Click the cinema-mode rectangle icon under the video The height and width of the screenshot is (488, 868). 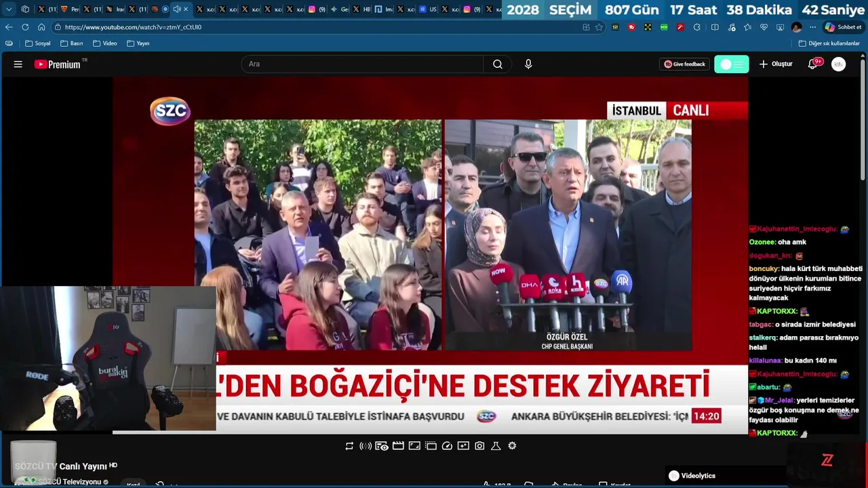[414, 446]
